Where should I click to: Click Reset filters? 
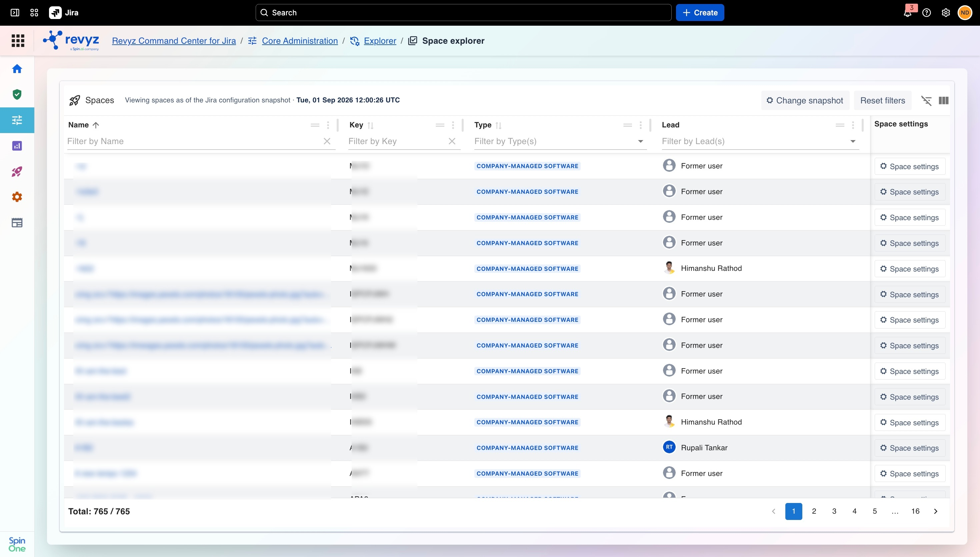(x=883, y=100)
